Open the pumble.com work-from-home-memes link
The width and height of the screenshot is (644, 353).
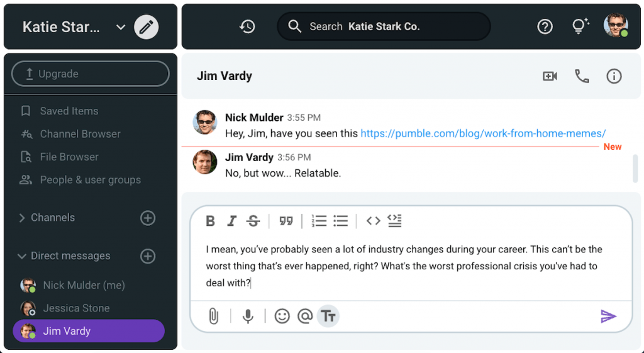482,133
